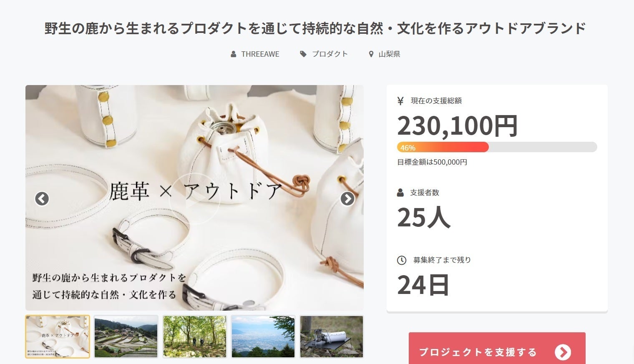Click the person icon beside 支援者数
The image size is (634, 364).
pos(400,193)
